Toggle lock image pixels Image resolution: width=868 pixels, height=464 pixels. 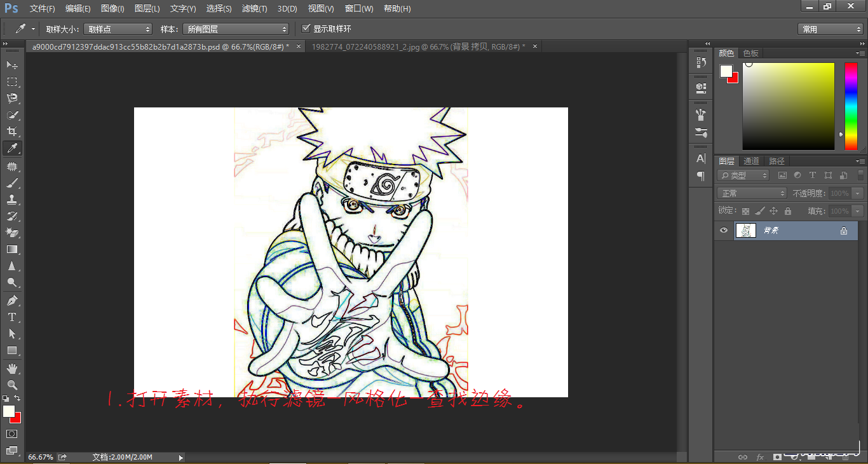tap(759, 211)
